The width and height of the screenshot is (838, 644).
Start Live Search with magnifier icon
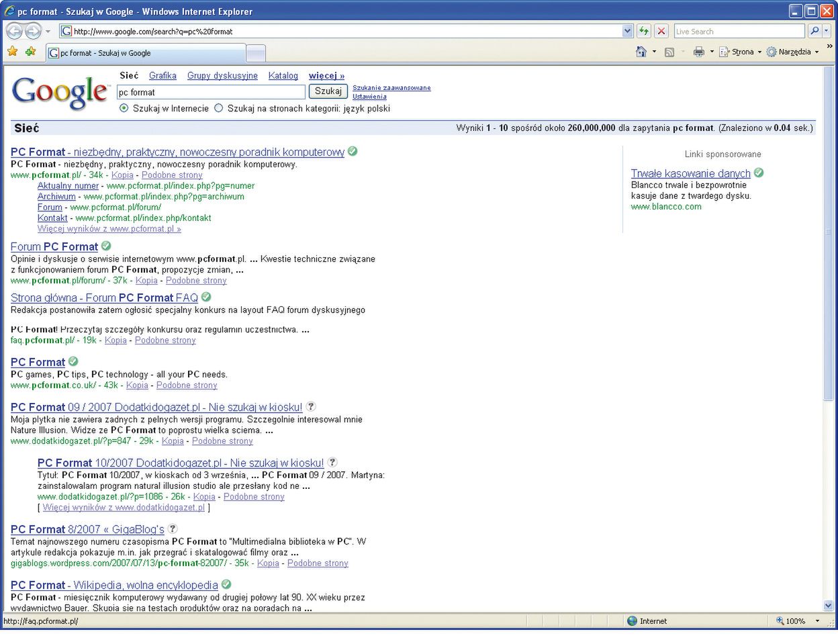tap(814, 31)
